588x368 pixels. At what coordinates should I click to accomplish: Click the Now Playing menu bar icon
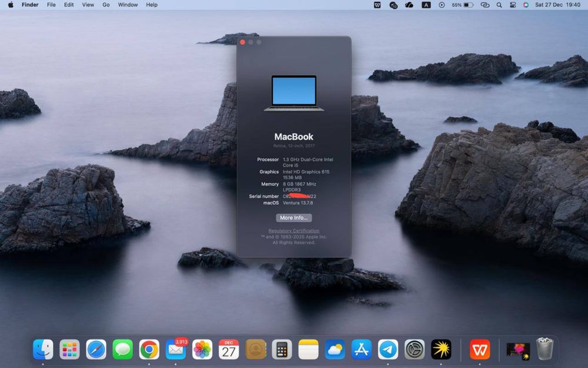[x=442, y=5]
